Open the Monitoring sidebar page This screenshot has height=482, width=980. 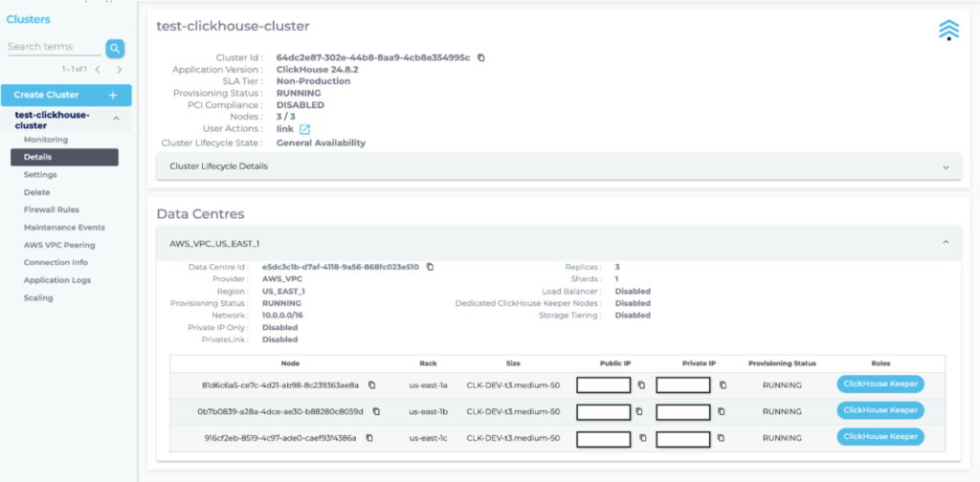pos(45,140)
